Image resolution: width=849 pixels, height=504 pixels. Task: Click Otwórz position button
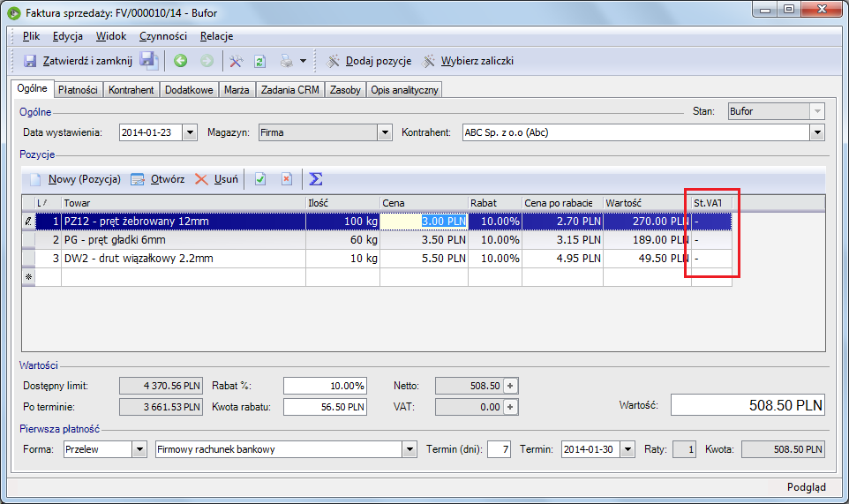[x=158, y=179]
